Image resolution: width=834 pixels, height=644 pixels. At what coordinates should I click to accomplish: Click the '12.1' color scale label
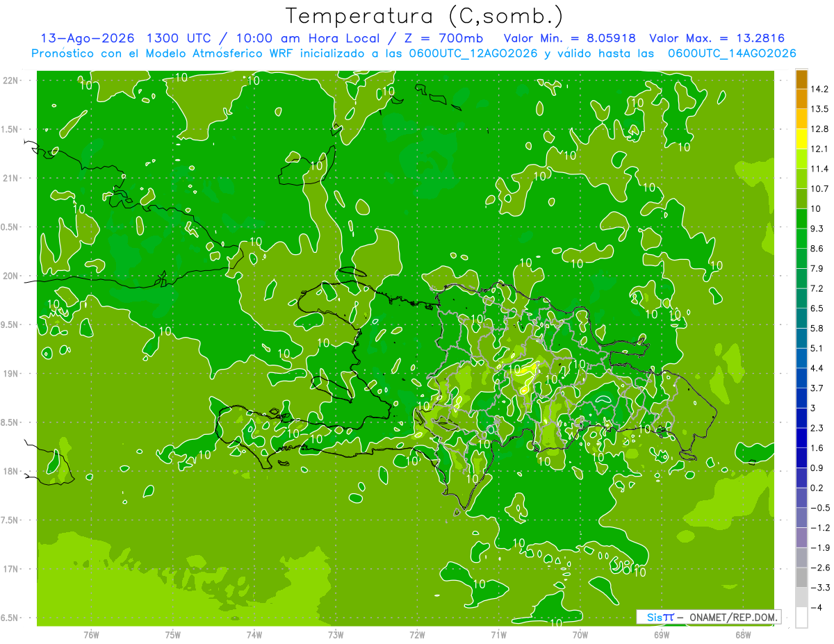(820, 149)
